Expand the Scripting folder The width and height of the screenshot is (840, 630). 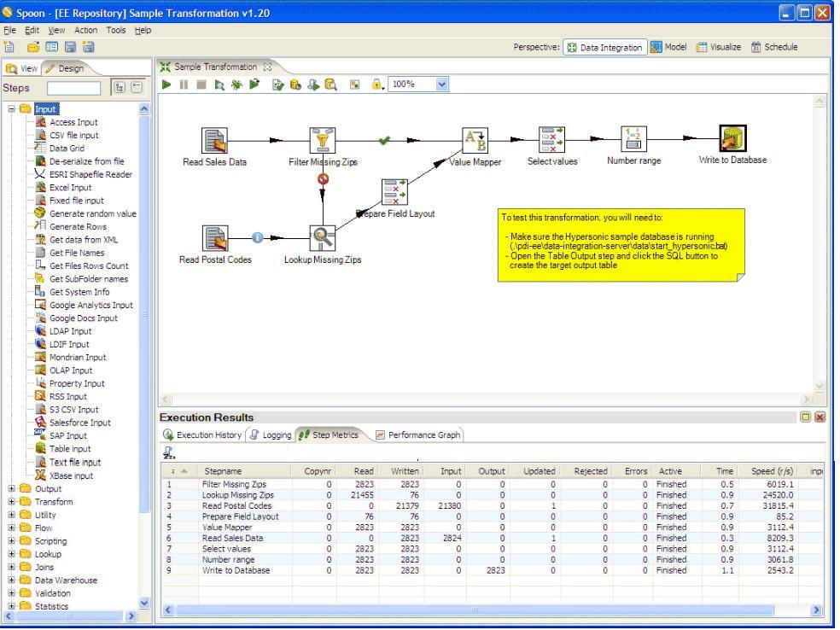tap(11, 541)
